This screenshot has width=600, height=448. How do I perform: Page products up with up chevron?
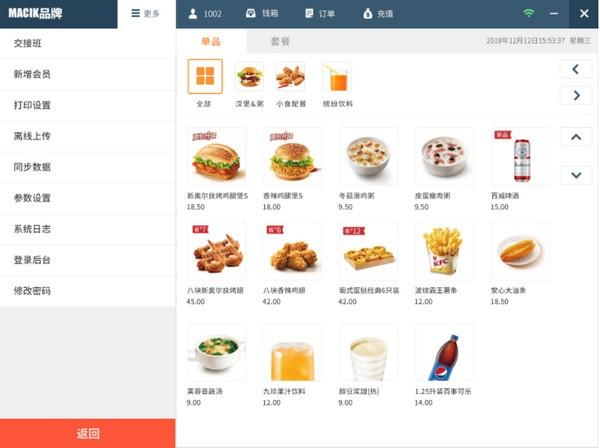click(x=576, y=137)
